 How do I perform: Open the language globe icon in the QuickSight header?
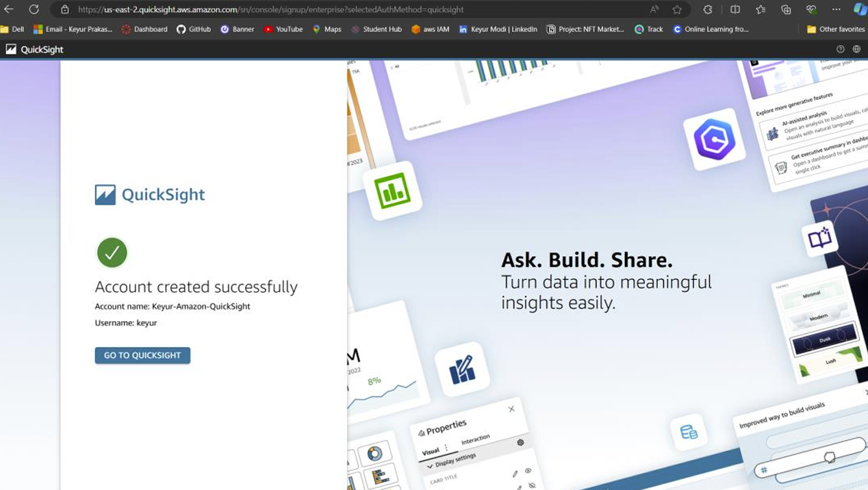856,49
